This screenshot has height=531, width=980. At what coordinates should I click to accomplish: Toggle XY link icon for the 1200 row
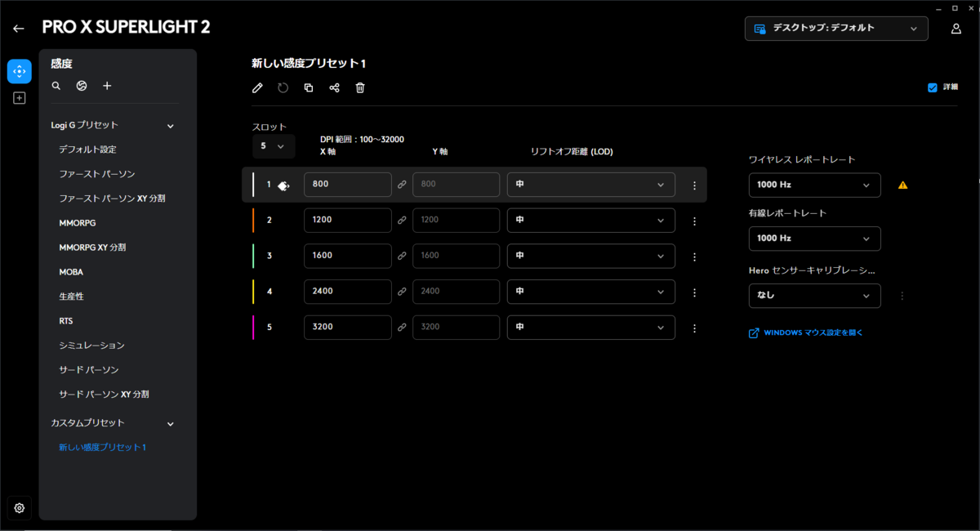point(402,221)
